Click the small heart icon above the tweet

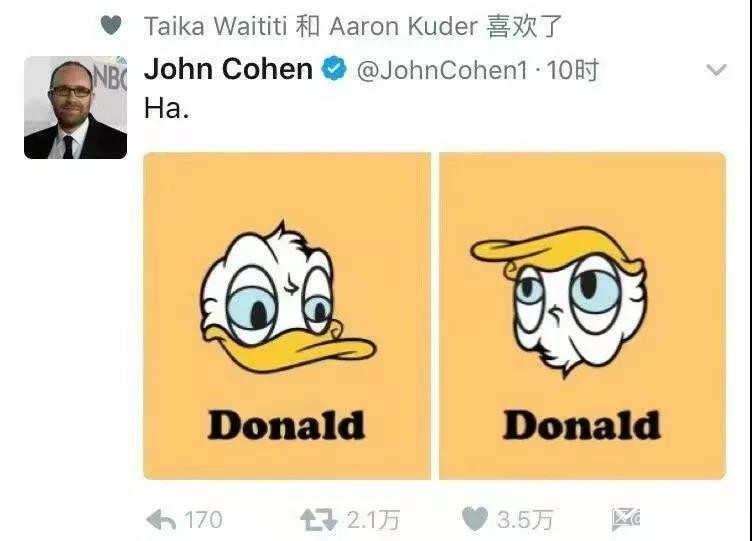tap(111, 25)
